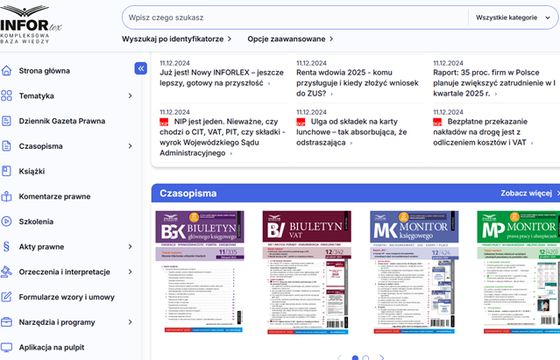560x360 pixels.
Task: Expand the Czasopisma submenu chevron
Action: [x=130, y=146]
